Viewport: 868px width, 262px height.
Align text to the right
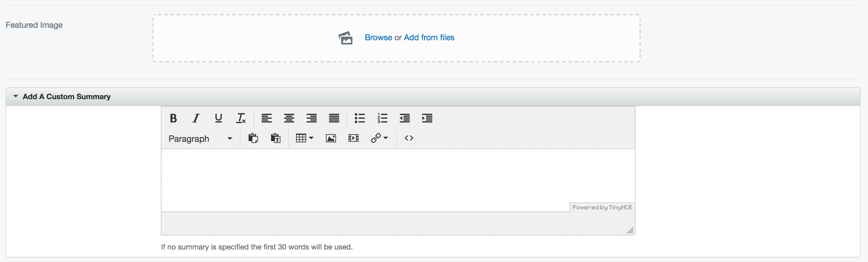click(312, 118)
